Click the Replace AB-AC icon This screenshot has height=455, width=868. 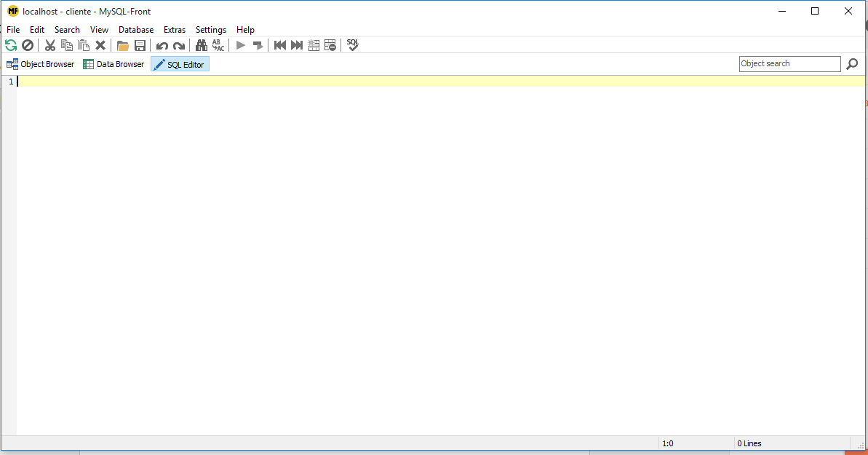click(218, 45)
